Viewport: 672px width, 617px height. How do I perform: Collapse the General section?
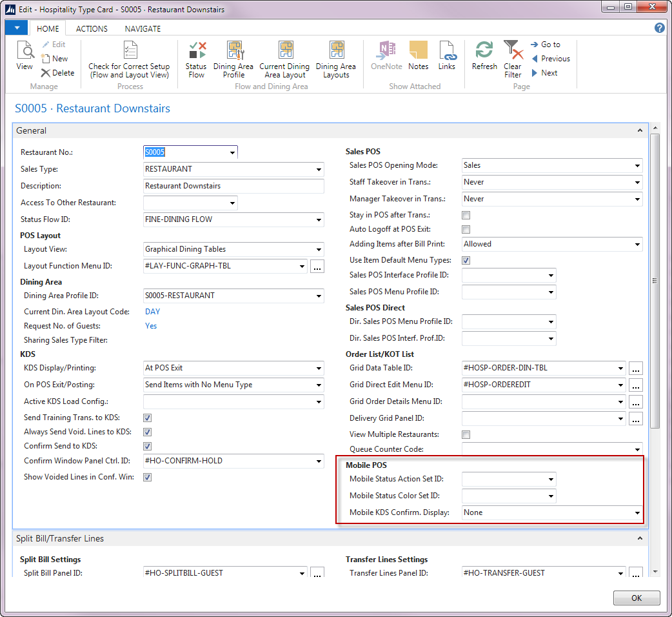[x=640, y=130]
